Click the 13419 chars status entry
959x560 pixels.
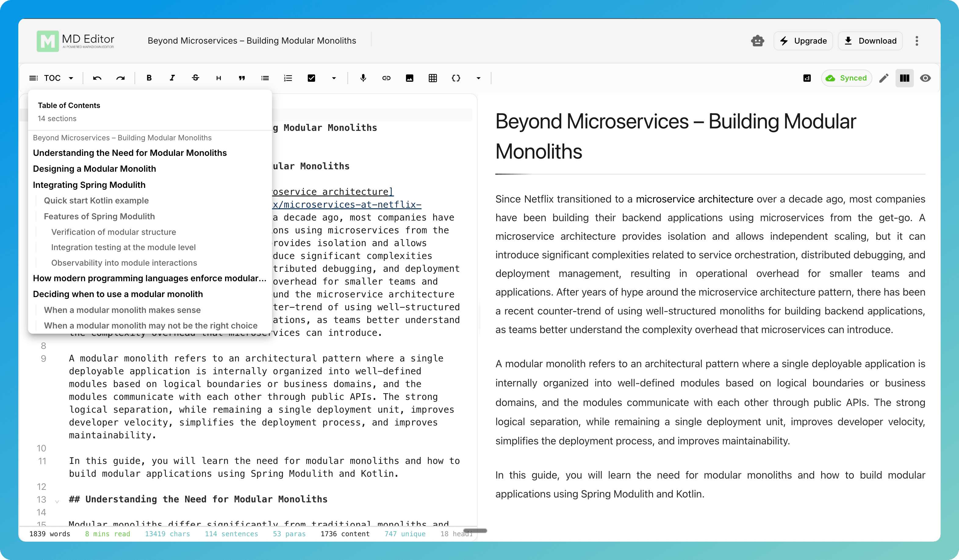click(167, 534)
